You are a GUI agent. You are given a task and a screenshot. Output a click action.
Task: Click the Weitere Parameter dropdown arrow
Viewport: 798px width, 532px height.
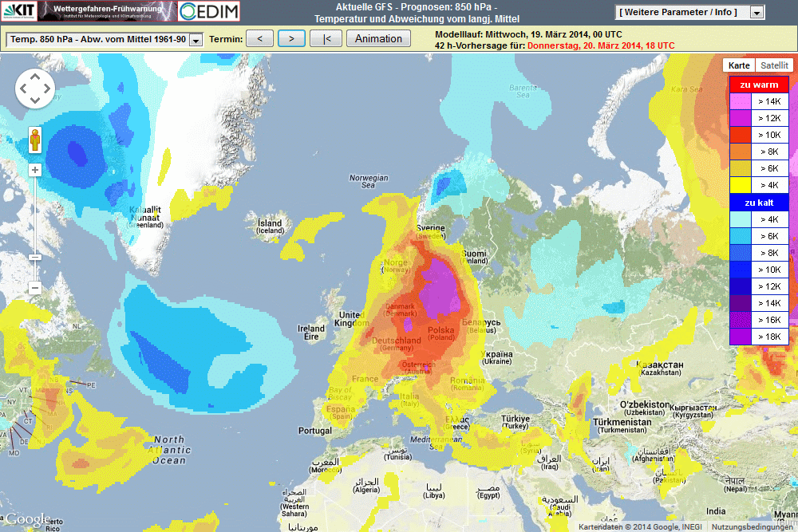(x=757, y=13)
